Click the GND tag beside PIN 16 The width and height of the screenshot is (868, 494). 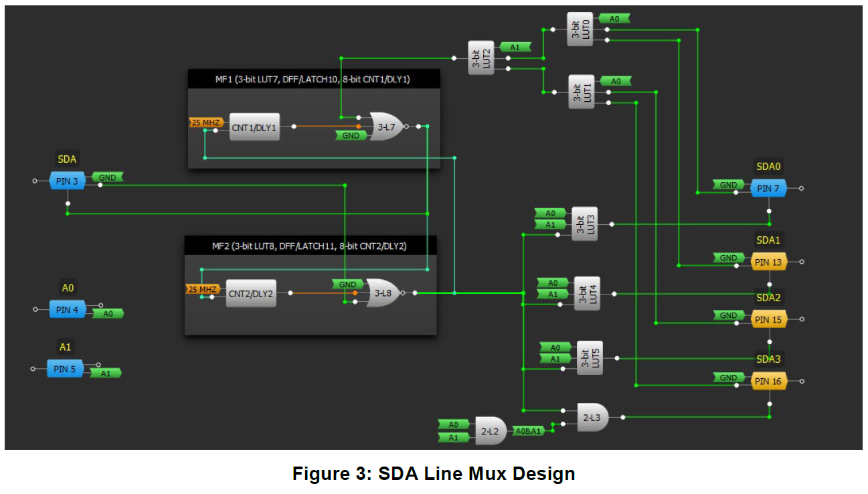[729, 378]
